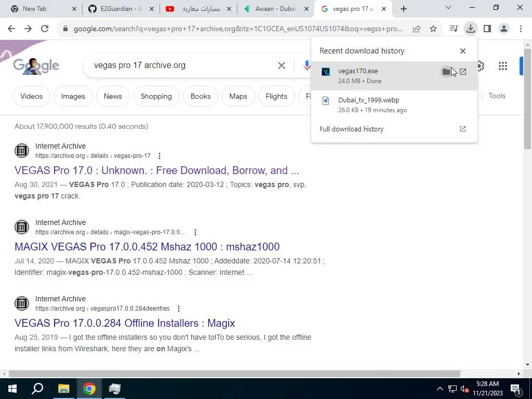Viewport: 532px width, 399px height.
Task: Open the Windows Start menu
Action: 12,389
